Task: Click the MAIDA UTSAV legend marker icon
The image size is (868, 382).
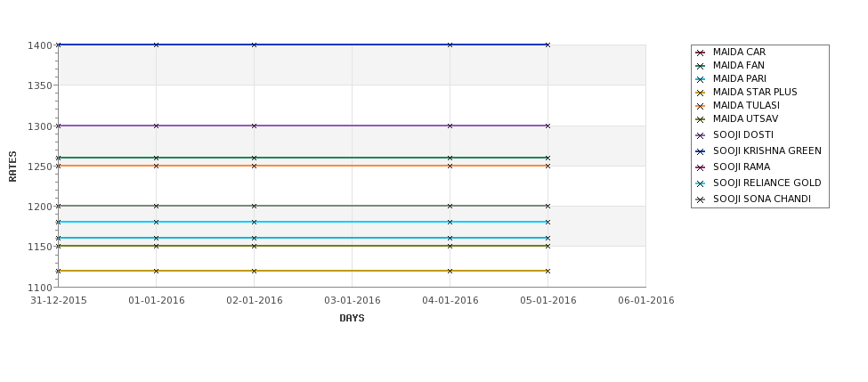Action: click(700, 119)
